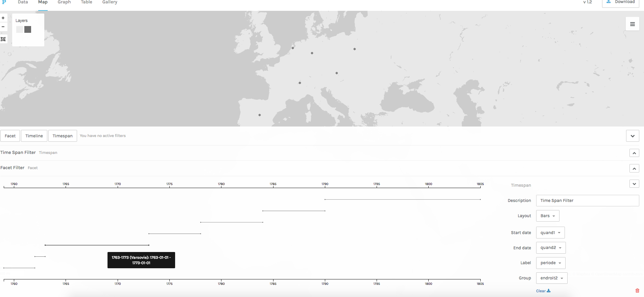Select the 1763-1773 Varsovie timespan bar
This screenshot has height=297, width=644.
click(97, 245)
